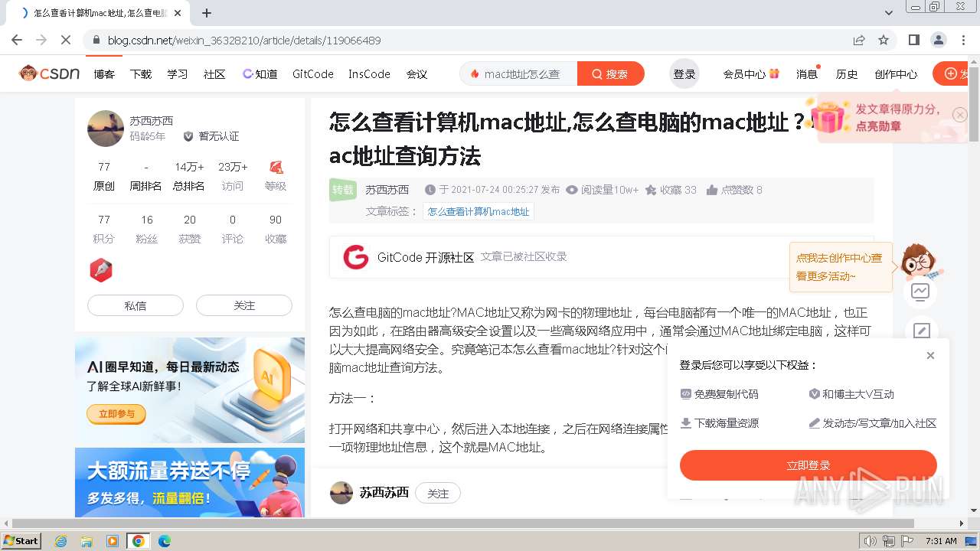Image resolution: width=980 pixels, height=551 pixels.
Task: Click the 收藏 star icon
Action: [651, 190]
